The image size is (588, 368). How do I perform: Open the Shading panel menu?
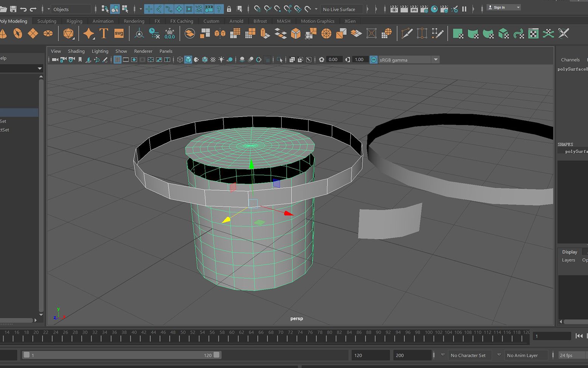pyautogui.click(x=76, y=51)
